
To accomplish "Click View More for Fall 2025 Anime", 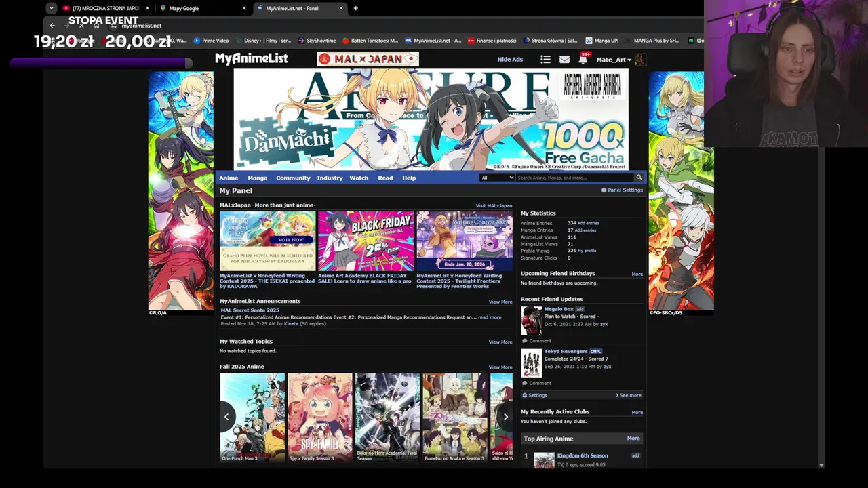I will 500,367.
